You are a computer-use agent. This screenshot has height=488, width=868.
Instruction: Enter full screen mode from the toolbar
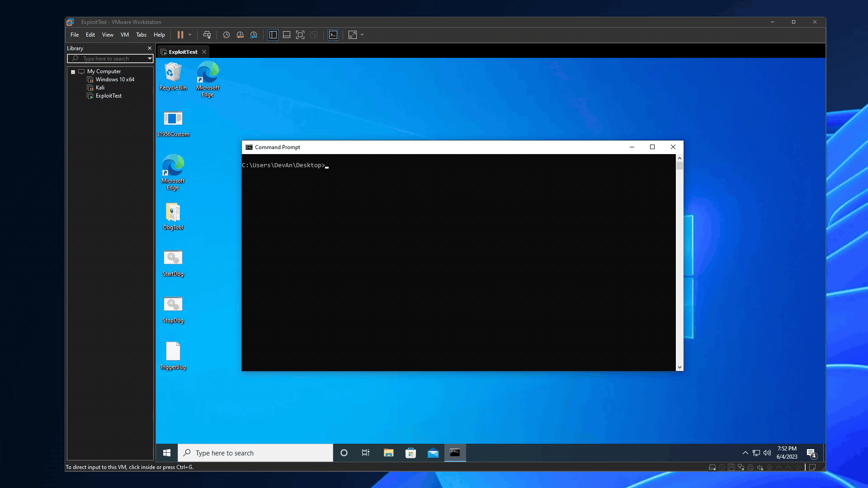[x=300, y=35]
